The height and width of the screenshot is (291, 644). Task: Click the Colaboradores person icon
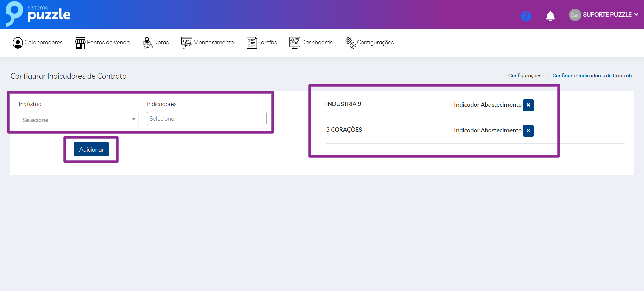18,43
